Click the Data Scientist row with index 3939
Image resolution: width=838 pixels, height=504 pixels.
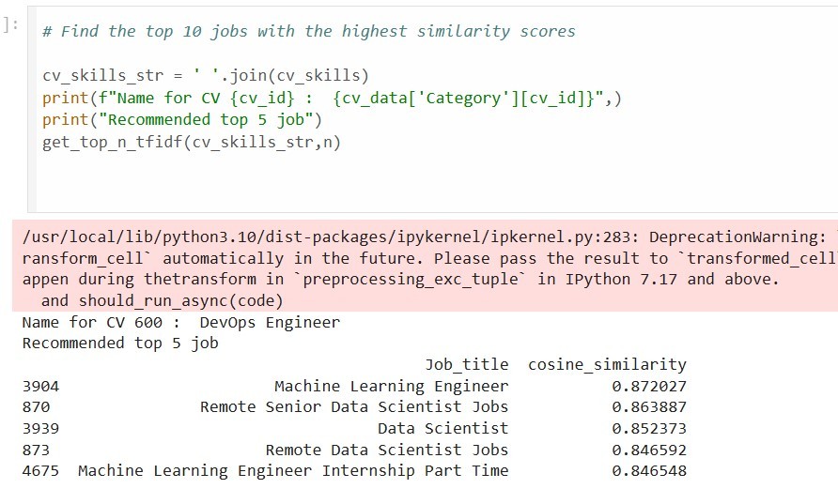click(x=354, y=428)
